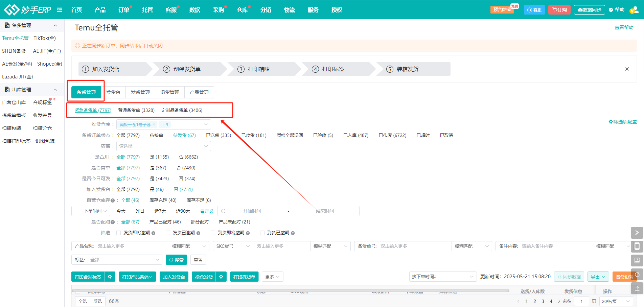Click the back-to-top arrow floating icon

[x=637, y=288]
